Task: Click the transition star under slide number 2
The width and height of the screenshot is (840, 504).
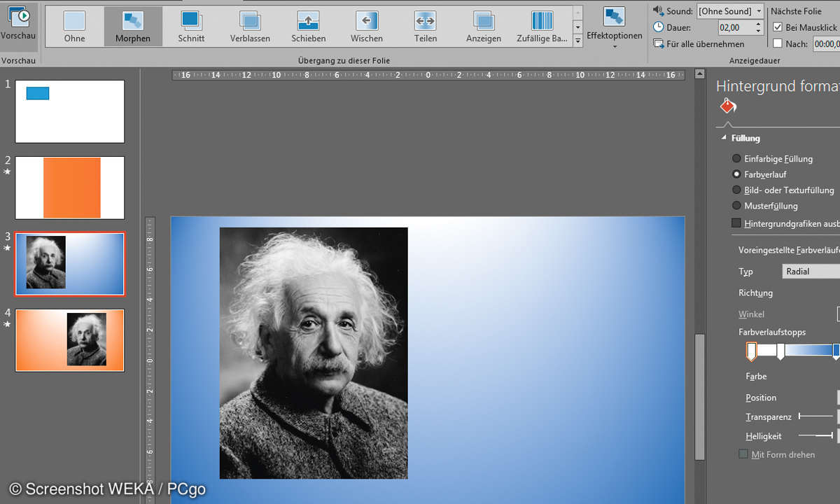Action: click(x=8, y=171)
